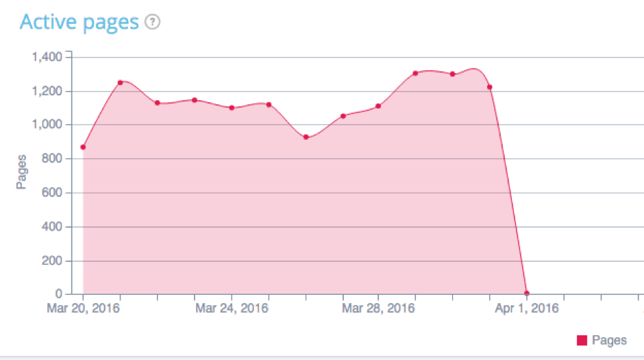The image size is (644, 360).
Task: Click the Active pages heading
Action: [79, 23]
